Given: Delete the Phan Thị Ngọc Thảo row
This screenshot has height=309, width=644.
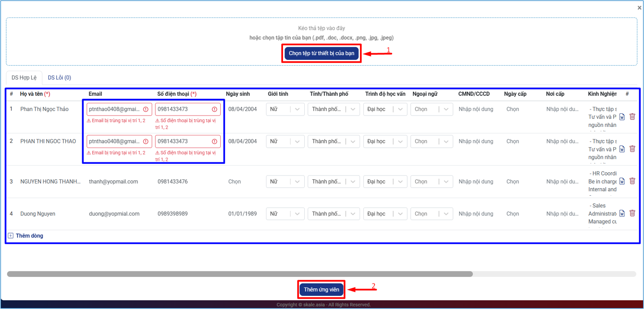Looking at the screenshot, I should (632, 117).
